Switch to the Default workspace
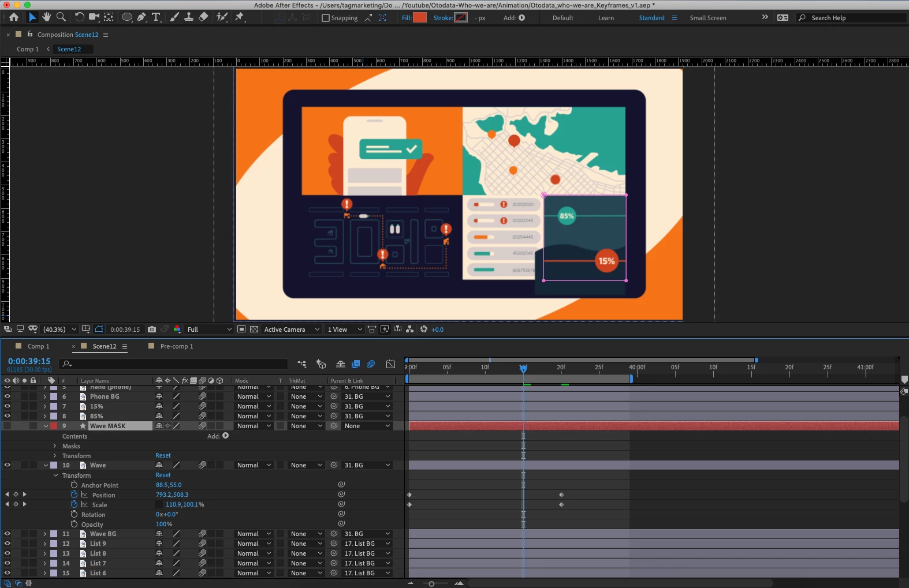Screen dimensions: 909x588 pos(563,18)
